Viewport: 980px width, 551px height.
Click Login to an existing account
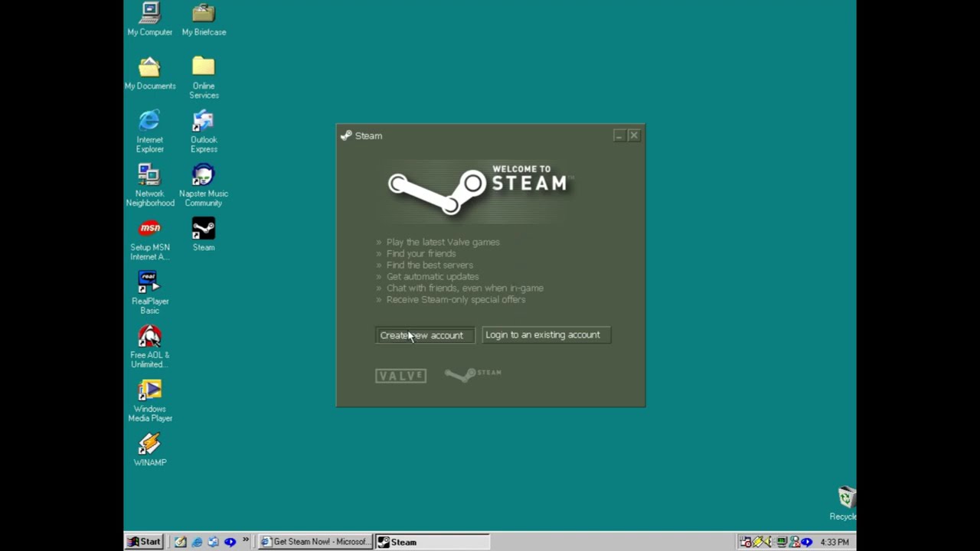tap(546, 334)
